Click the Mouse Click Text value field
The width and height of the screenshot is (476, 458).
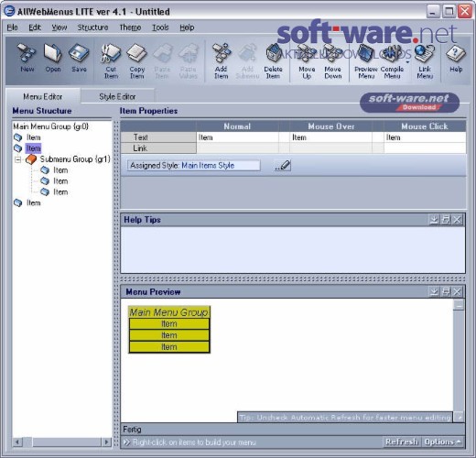(425, 137)
